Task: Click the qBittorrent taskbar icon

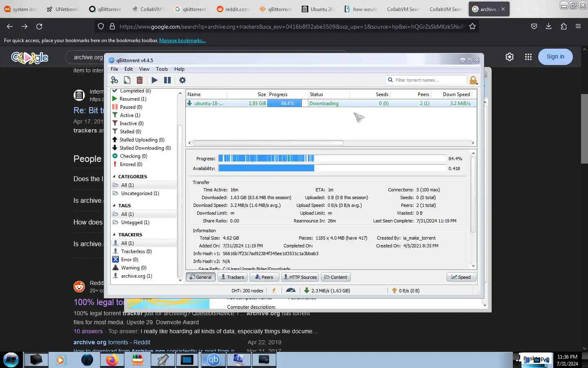Action: 213,360
